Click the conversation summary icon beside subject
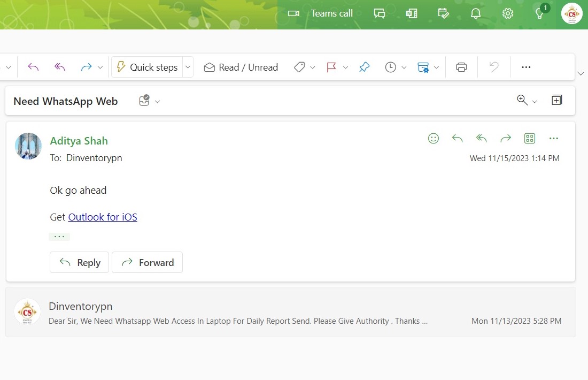Viewport: 588px width, 380px height. [x=144, y=101]
